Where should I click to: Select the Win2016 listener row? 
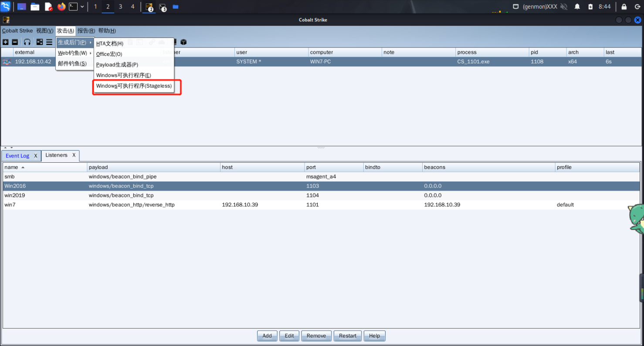click(x=322, y=186)
